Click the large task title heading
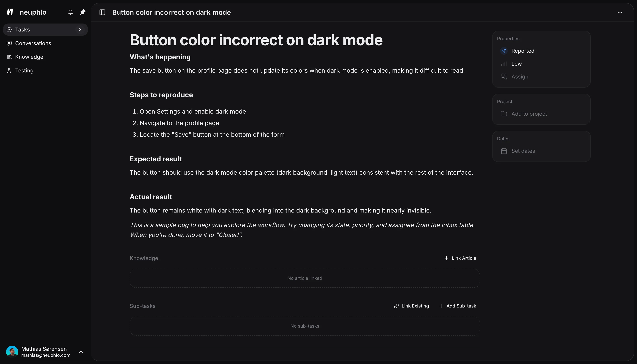 pos(256,40)
